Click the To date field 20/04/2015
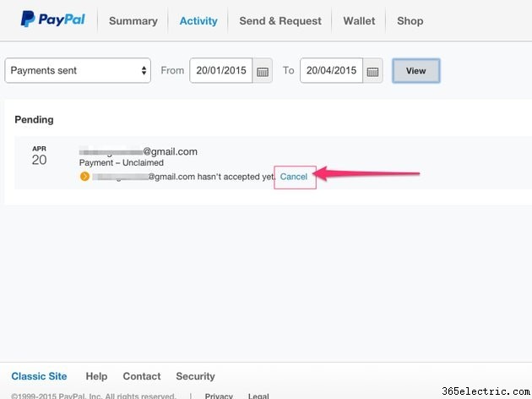Screen dimensions: 532x399 (332, 71)
